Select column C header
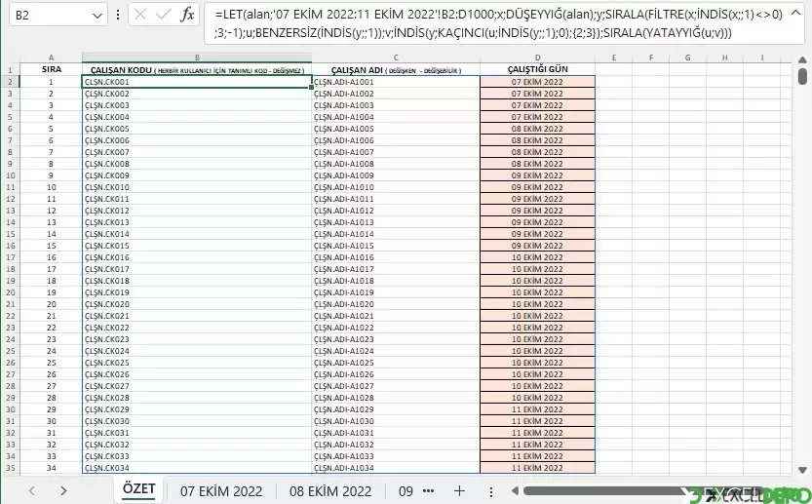This screenshot has height=504, width=812. click(x=396, y=58)
